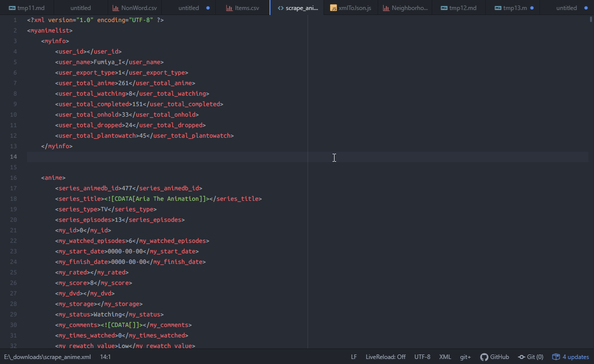Viewport: 594px width, 364px height.
Task: Click the Git commit icon in status bar
Action: click(x=521, y=357)
